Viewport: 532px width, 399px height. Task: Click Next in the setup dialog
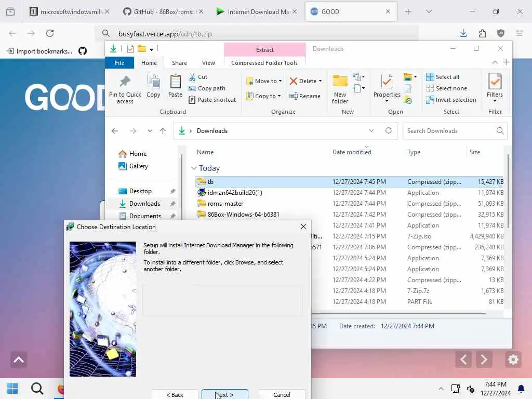pyautogui.click(x=224, y=395)
